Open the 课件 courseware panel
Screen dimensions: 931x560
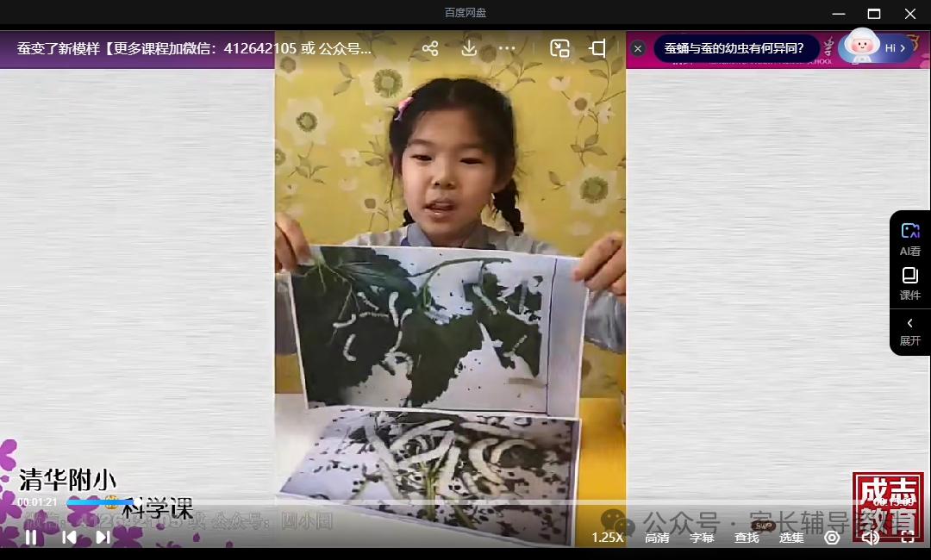pos(909,283)
